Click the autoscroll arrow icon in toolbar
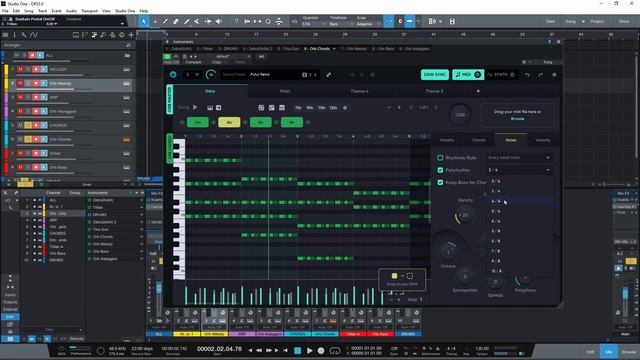This screenshot has width=640, height=360. click(x=409, y=21)
